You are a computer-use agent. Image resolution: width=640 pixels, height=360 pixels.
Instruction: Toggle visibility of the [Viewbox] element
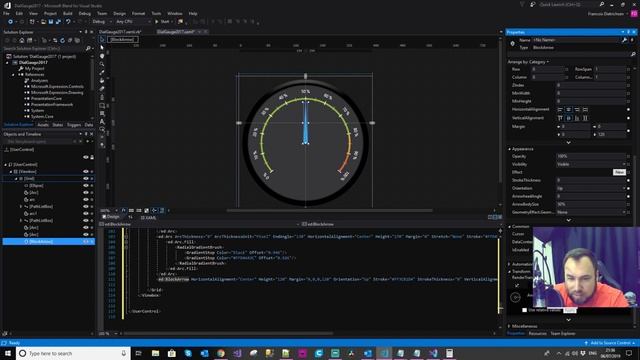pos(86,172)
